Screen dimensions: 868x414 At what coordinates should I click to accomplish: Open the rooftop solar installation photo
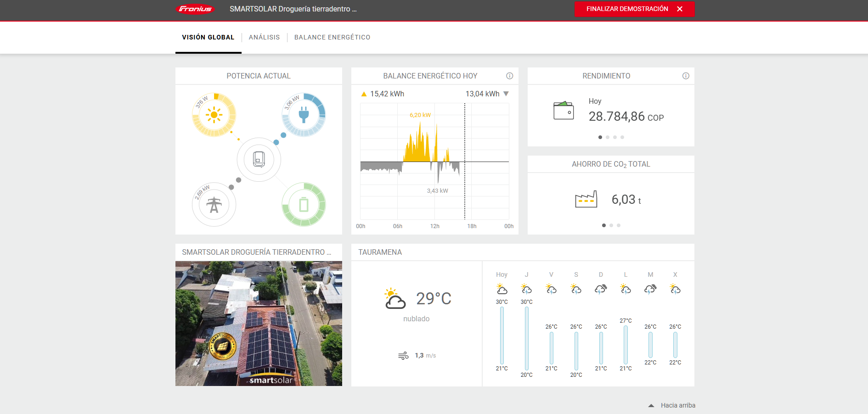259,324
